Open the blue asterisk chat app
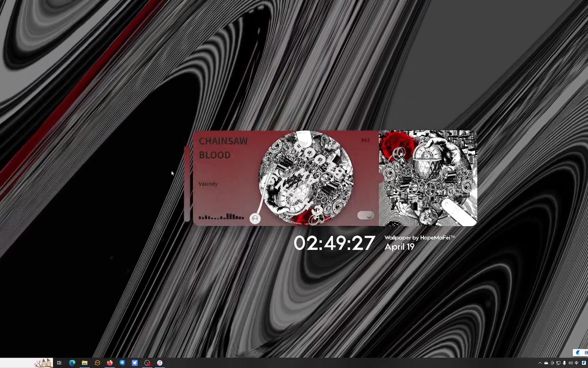Screen dimensions: 588x368 [x=122, y=363]
